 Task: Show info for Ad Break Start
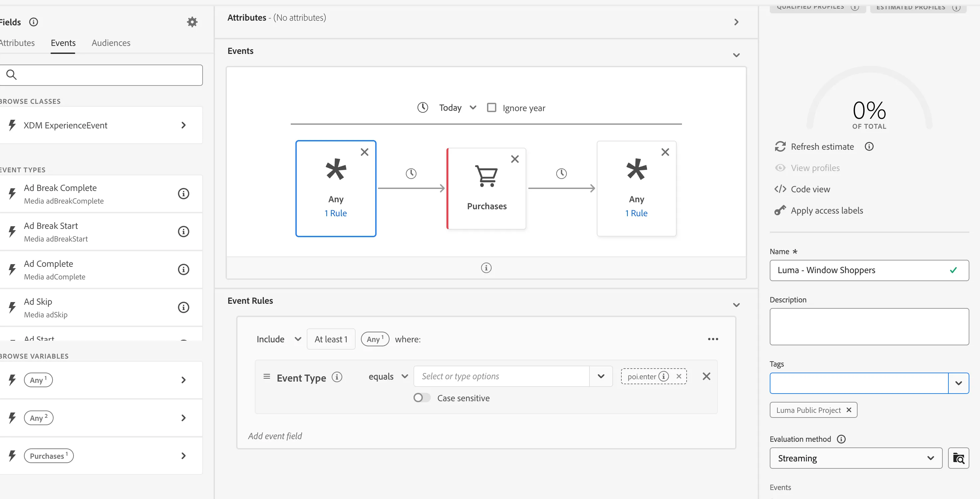183,232
